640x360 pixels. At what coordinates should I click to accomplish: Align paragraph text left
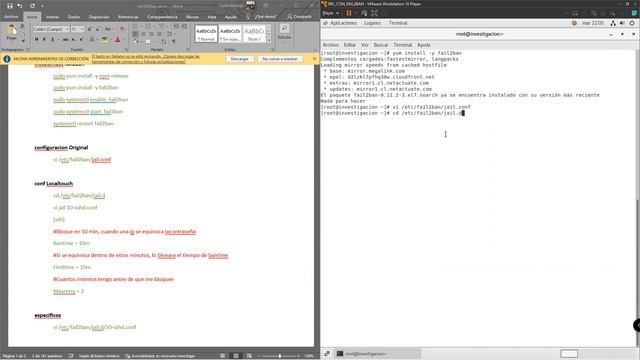pyautogui.click(x=135, y=34)
